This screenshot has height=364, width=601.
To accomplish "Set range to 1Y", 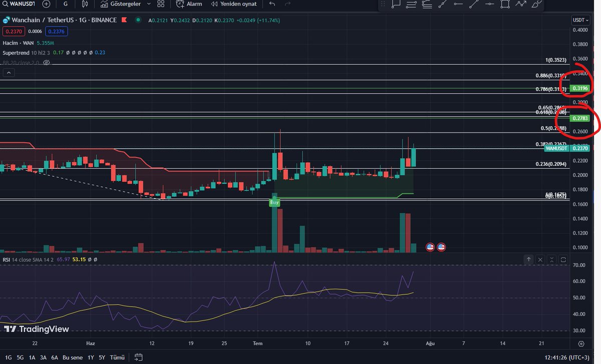I will 91,357.
